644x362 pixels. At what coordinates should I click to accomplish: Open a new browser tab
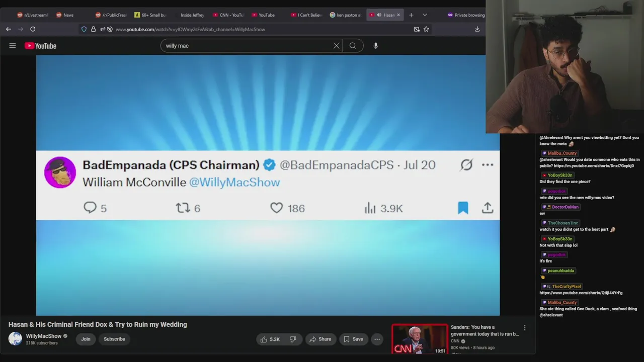(x=411, y=15)
